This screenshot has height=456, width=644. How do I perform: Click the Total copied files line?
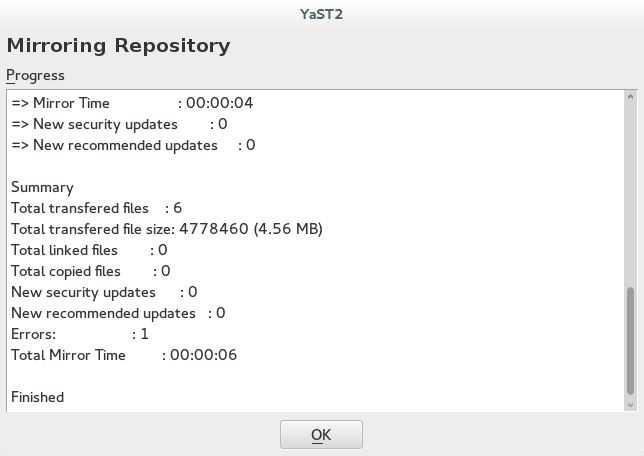[90, 271]
